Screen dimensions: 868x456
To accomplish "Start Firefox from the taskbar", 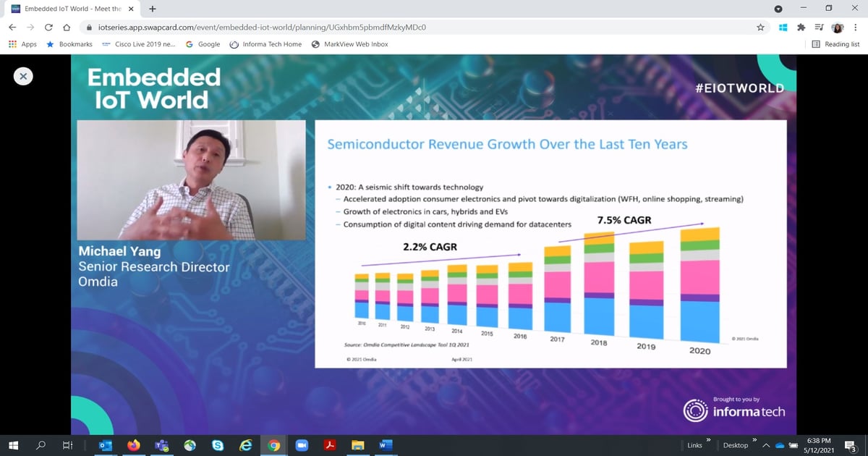I will [x=134, y=444].
